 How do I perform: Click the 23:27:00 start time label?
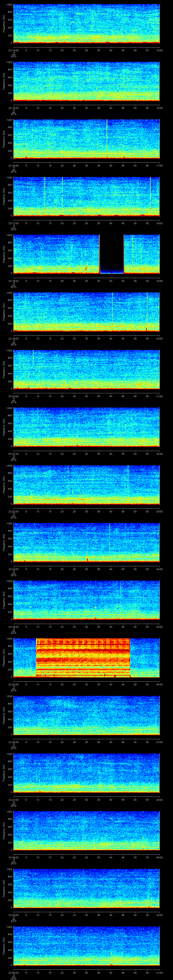(x=13, y=799)
